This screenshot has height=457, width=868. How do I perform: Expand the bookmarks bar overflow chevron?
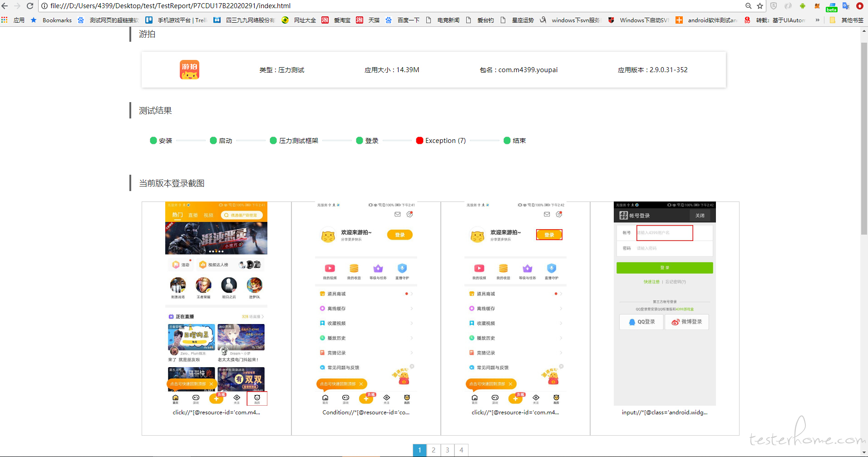[x=818, y=20]
